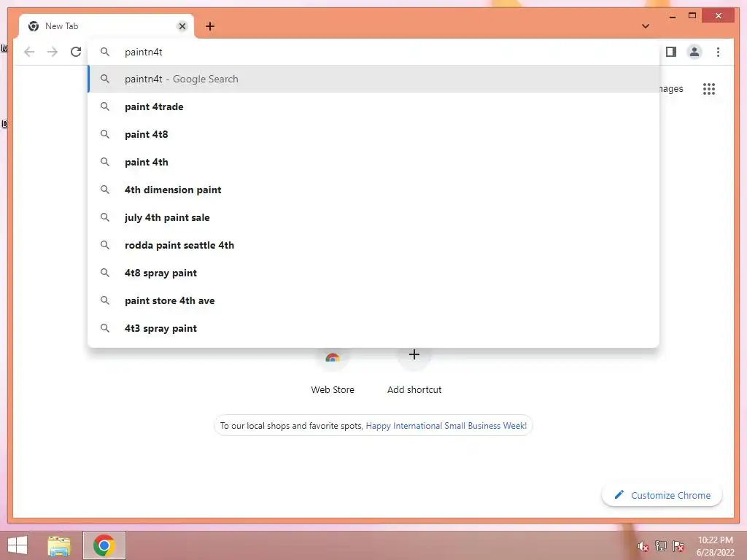
Task: Pick the 4t8 spray paint suggestion
Action: click(x=374, y=273)
